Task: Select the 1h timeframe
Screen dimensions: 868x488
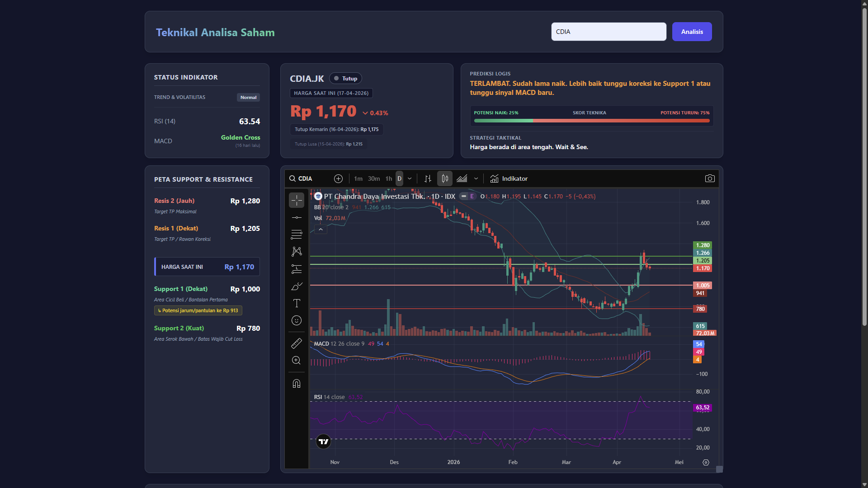Action: point(388,178)
